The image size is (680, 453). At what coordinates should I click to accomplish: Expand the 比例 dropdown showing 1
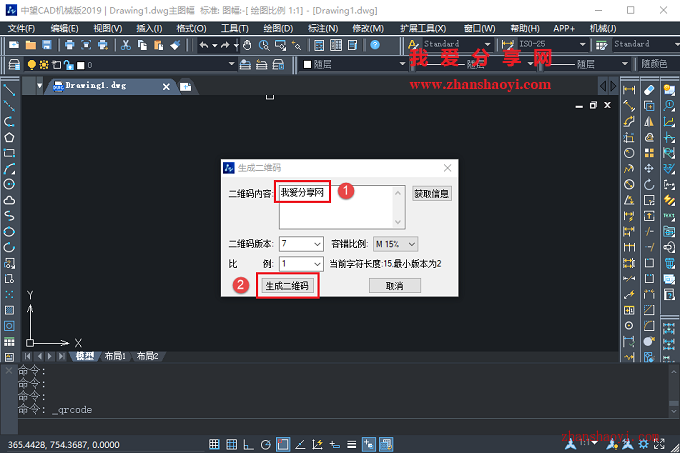(x=317, y=264)
